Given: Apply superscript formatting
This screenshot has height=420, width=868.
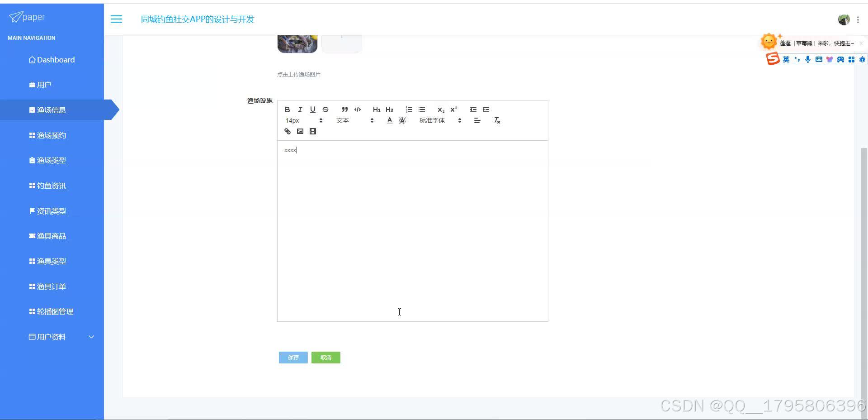Looking at the screenshot, I should tap(453, 110).
